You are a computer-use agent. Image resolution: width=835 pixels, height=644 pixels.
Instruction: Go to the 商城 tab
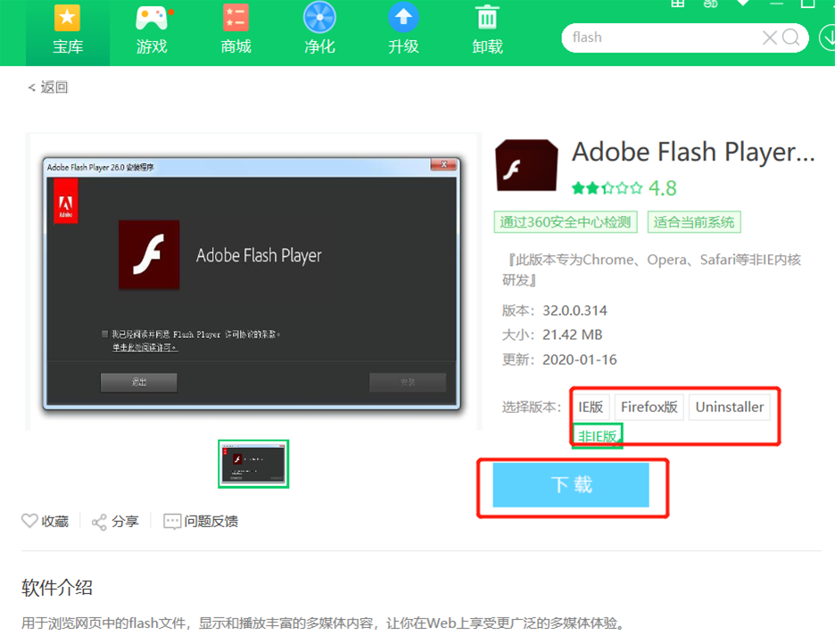tap(236, 31)
